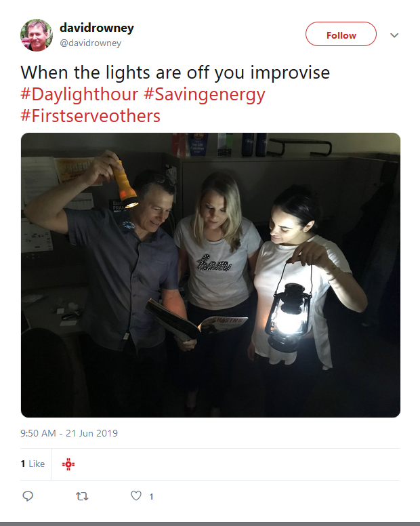Expand the tweet options chevron

pyautogui.click(x=394, y=35)
